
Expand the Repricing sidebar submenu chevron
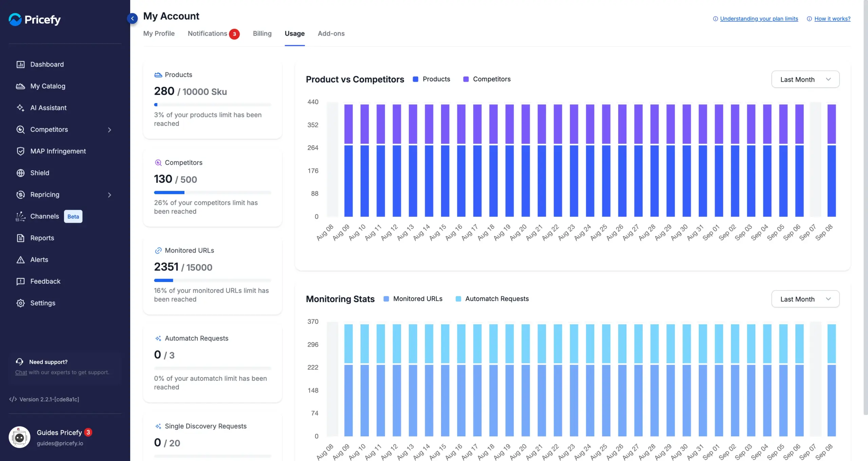pyautogui.click(x=110, y=195)
